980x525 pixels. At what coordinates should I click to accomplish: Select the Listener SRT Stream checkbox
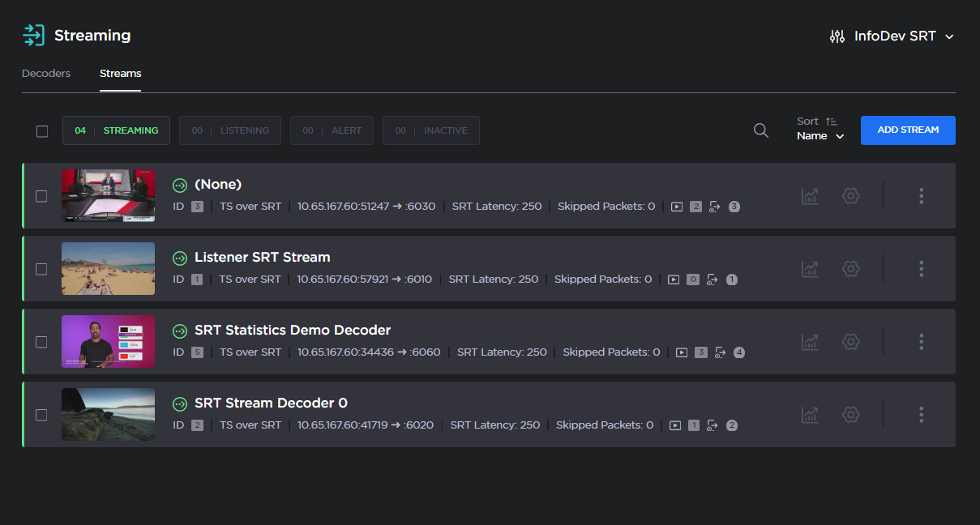click(x=41, y=268)
